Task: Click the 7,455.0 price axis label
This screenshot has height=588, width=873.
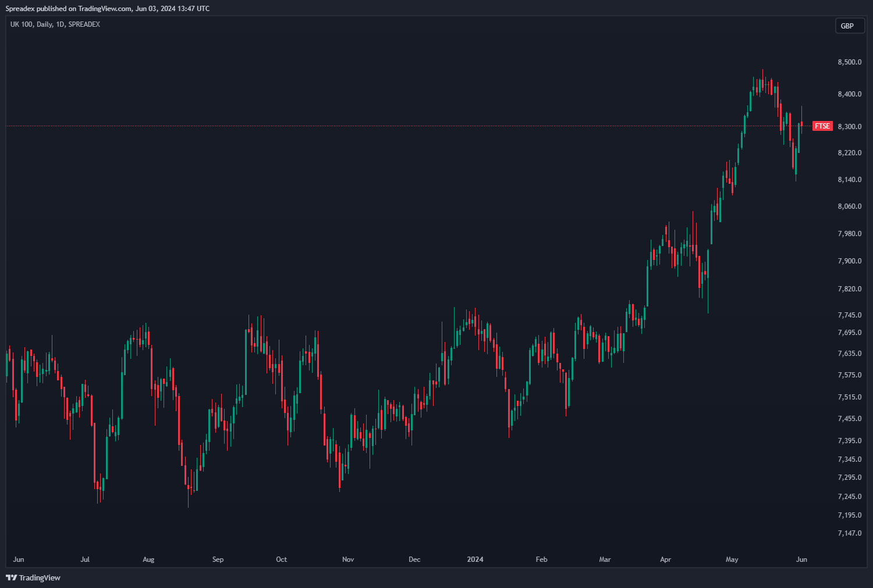Action: click(x=850, y=419)
